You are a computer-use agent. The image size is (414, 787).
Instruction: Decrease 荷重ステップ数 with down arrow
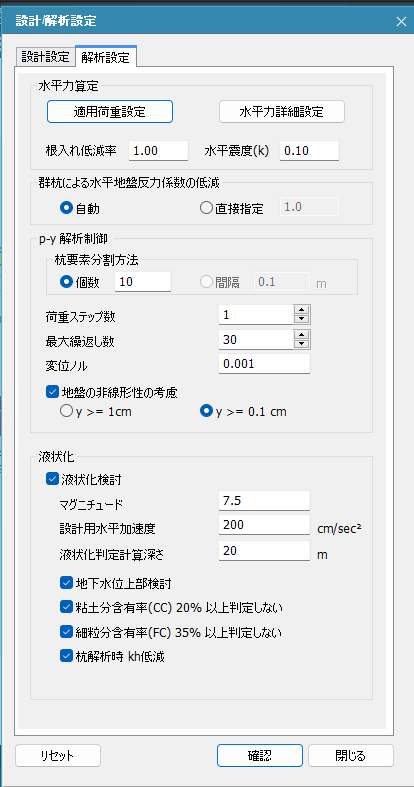click(302, 319)
